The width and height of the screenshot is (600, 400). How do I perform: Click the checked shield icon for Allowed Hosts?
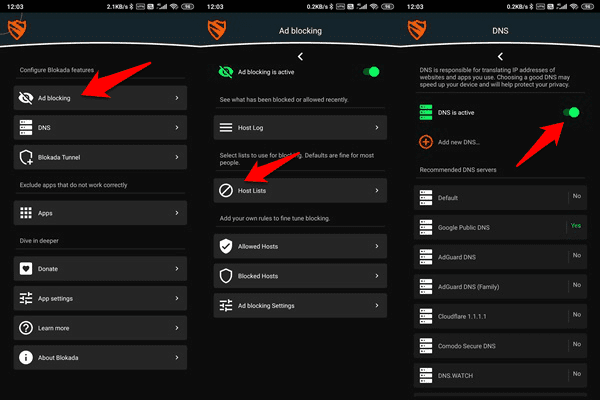pos(226,246)
